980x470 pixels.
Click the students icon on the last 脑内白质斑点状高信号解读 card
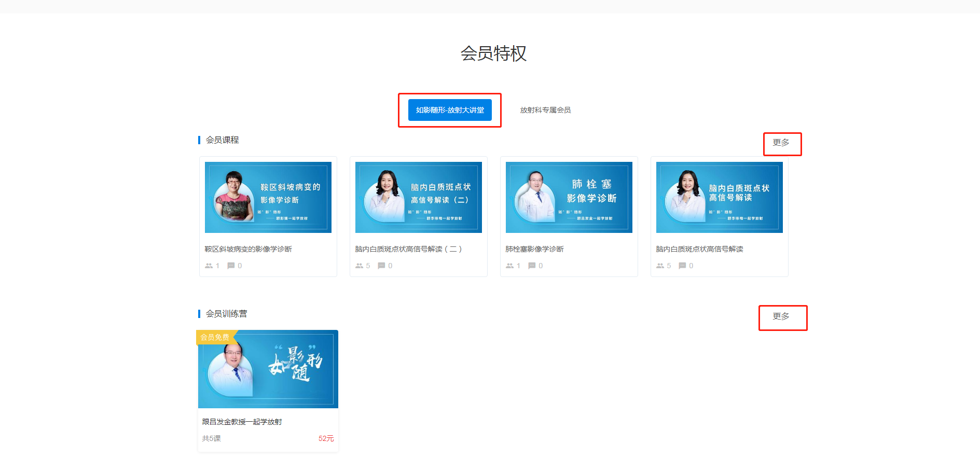[x=660, y=266]
